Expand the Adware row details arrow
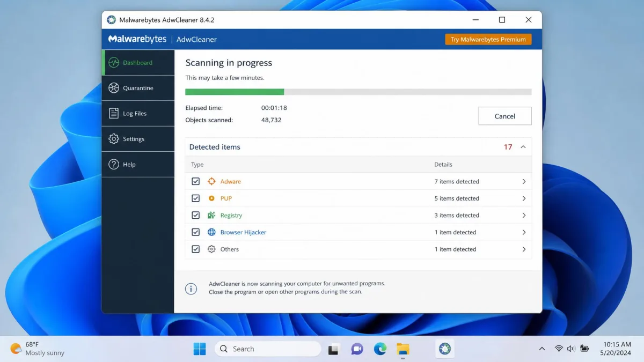The width and height of the screenshot is (644, 362). [x=524, y=182]
